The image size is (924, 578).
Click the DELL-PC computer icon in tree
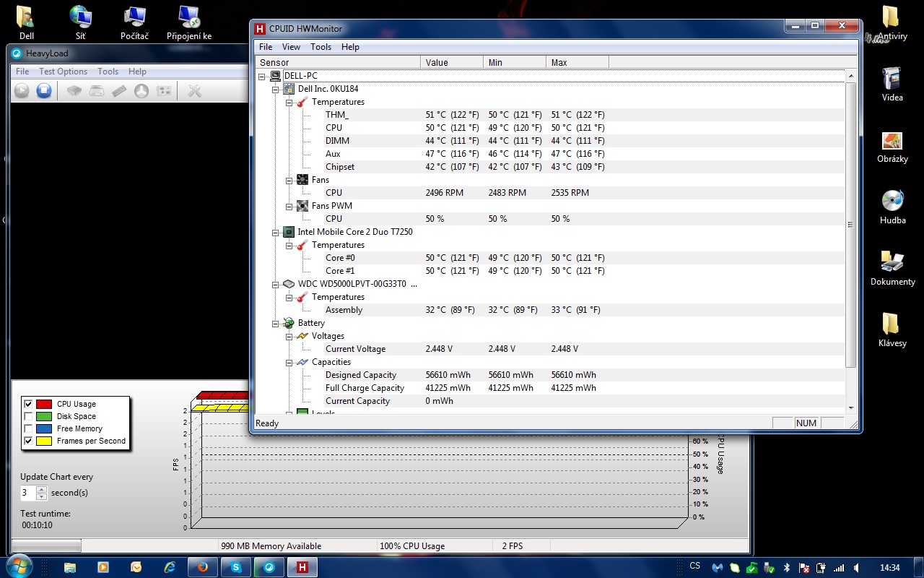tap(276, 76)
